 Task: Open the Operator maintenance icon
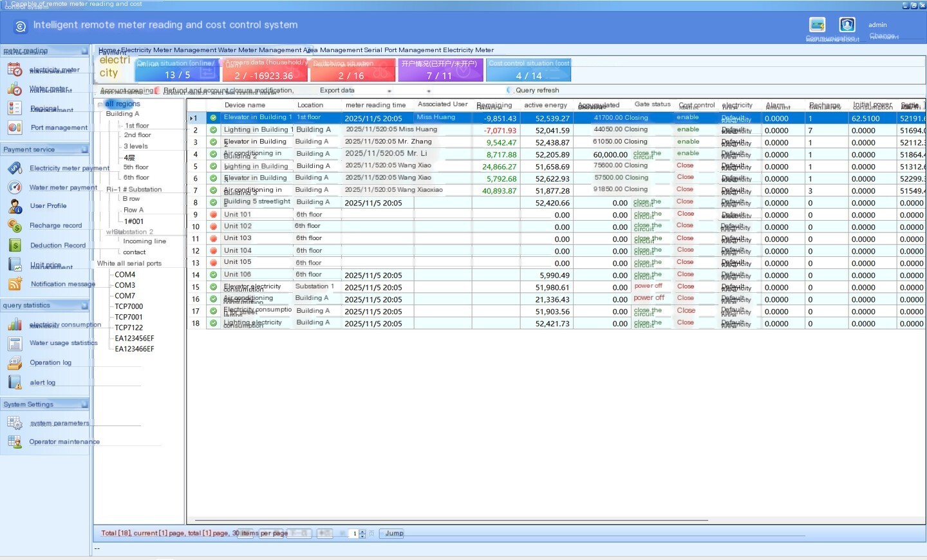(x=14, y=442)
